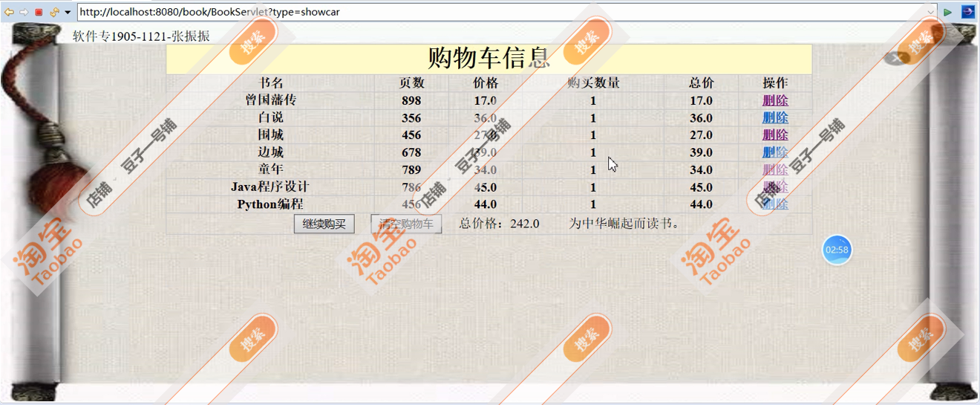Click the blue 02:58 timer bubble

[x=837, y=250]
